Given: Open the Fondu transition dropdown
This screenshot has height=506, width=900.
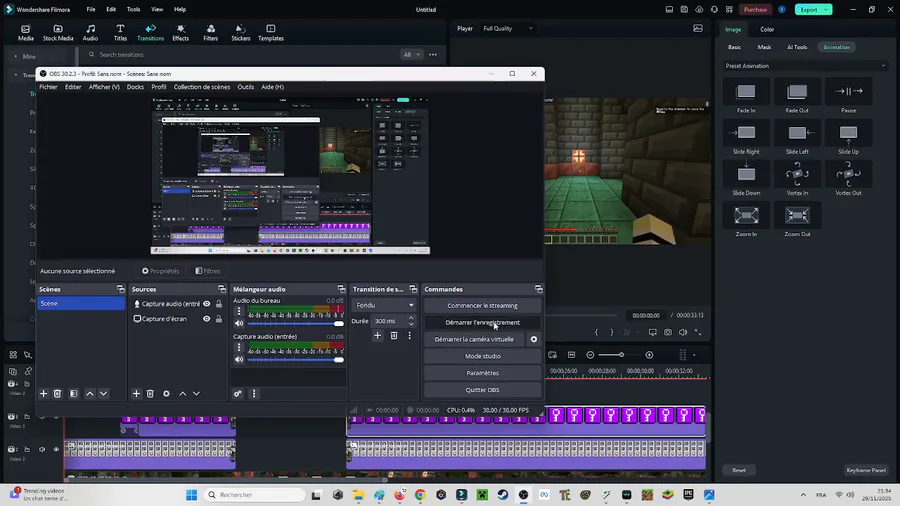Looking at the screenshot, I should coord(385,305).
